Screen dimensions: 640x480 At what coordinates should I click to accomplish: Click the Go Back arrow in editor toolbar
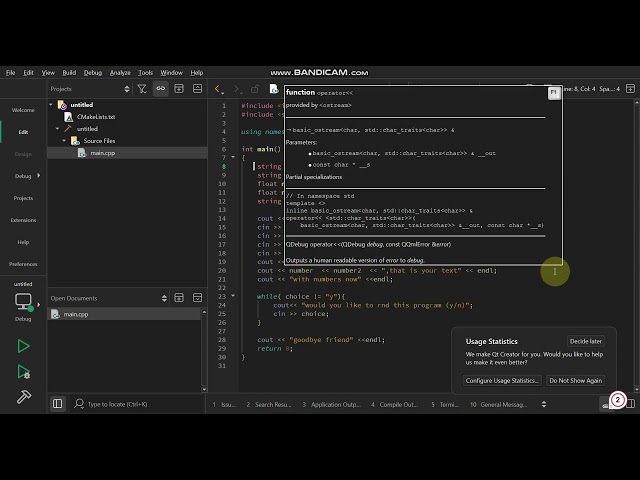(x=218, y=89)
